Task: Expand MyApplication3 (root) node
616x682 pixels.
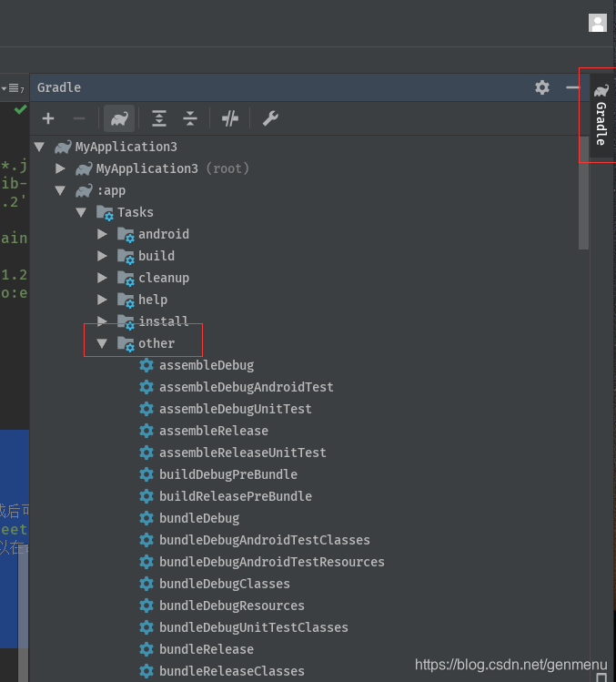Action: tap(60, 168)
